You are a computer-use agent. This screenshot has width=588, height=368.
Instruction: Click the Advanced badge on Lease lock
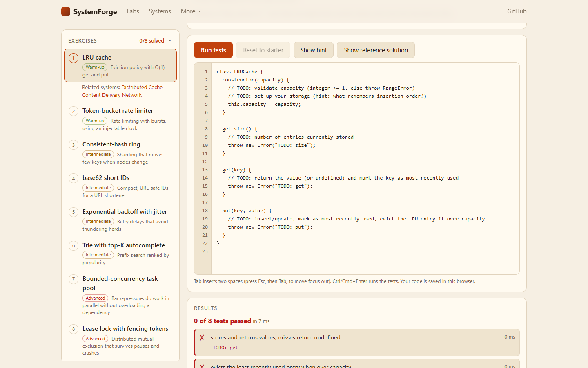[95, 339]
